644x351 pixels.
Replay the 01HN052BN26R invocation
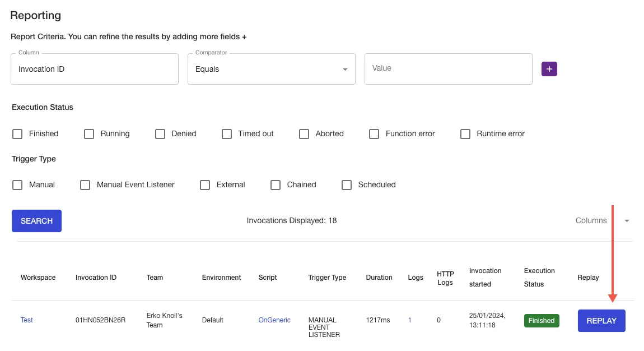tap(601, 321)
